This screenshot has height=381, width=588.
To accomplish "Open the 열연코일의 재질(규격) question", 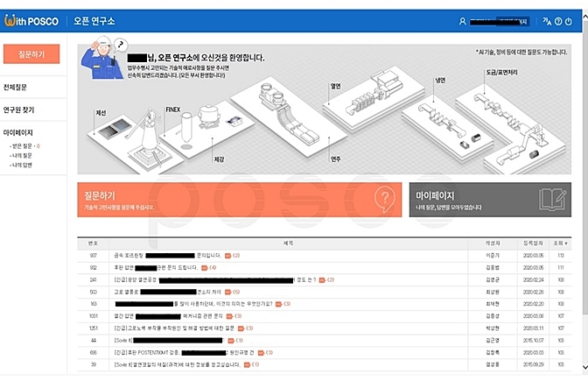I will pyautogui.click(x=178, y=364).
